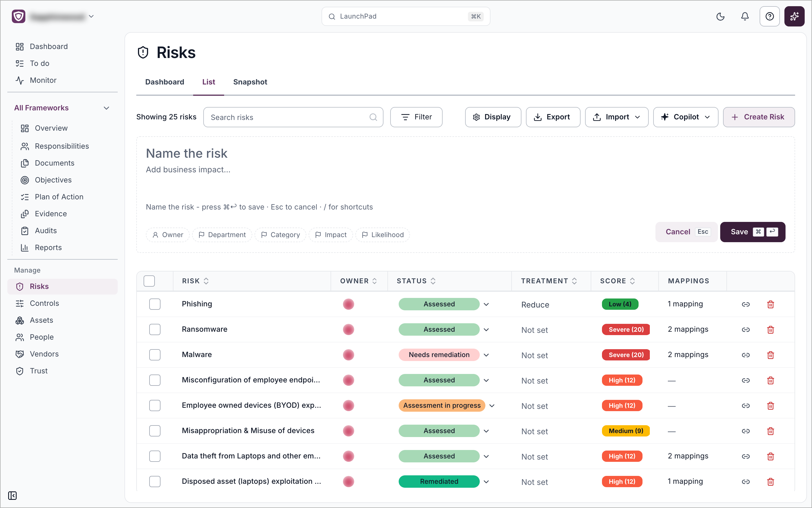This screenshot has width=812, height=508.
Task: Expand the All Frameworks section chevron
Action: 106,108
